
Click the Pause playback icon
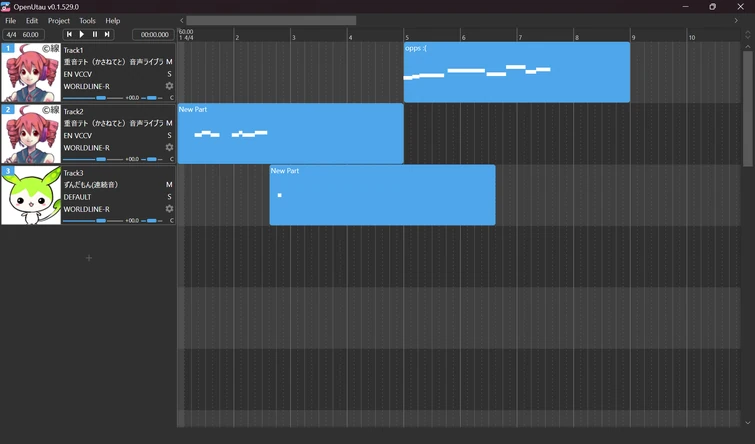[95, 35]
